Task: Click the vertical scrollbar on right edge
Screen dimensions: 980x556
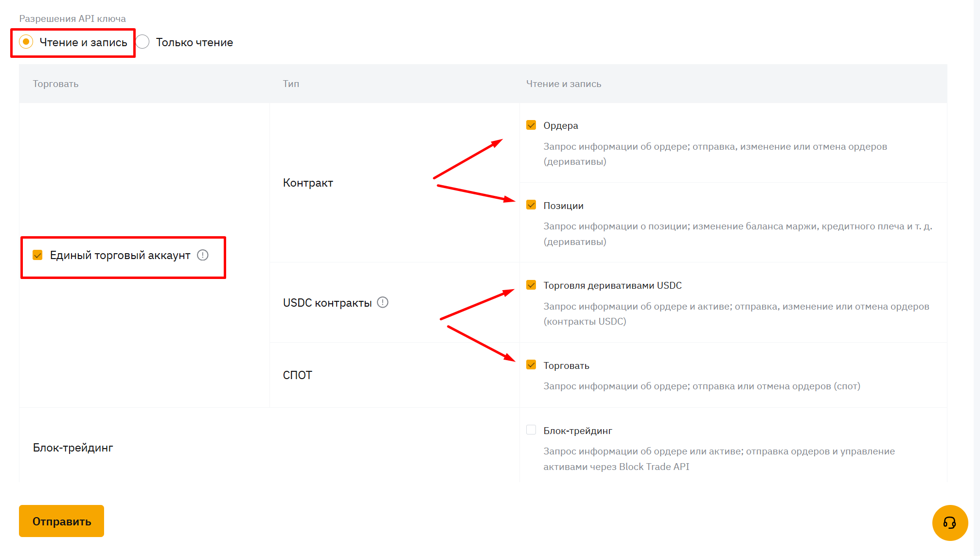Action: (x=976, y=243)
